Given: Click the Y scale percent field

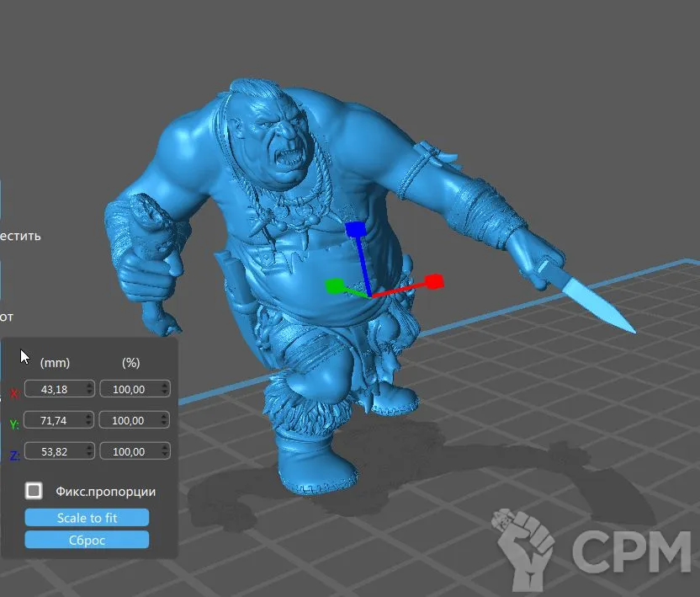Looking at the screenshot, I should (x=130, y=420).
